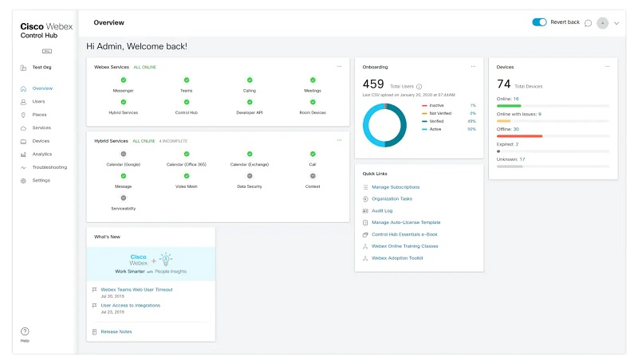Open Webex Services card options menu
This screenshot has width=638, height=364.
(340, 67)
